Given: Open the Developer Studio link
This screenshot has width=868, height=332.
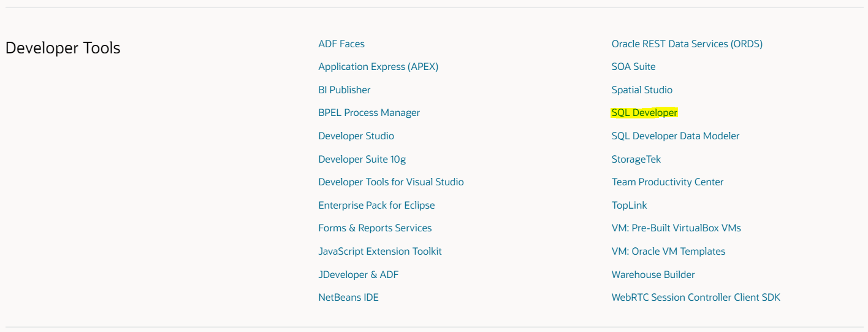Looking at the screenshot, I should point(356,136).
